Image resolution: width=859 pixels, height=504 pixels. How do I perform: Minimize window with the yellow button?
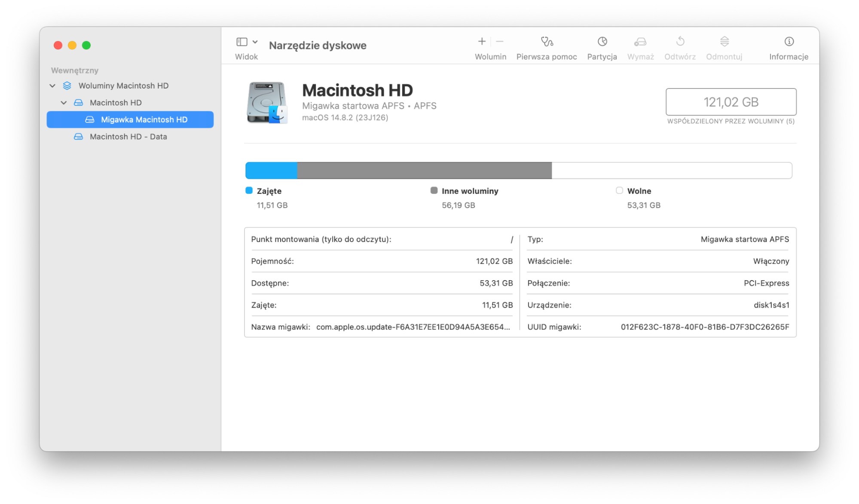coord(72,45)
